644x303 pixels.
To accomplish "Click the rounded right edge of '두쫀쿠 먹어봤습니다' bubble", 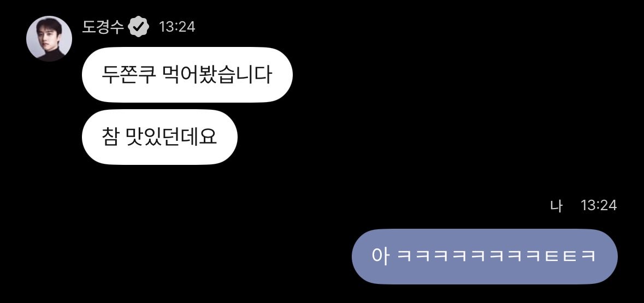I will pyautogui.click(x=283, y=75).
